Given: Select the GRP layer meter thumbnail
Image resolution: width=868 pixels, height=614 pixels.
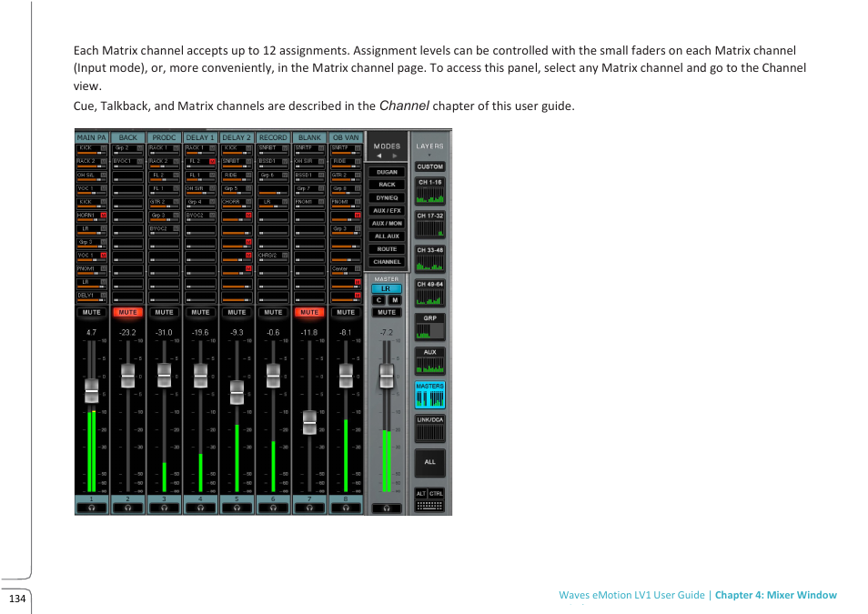Looking at the screenshot, I should click(x=430, y=327).
